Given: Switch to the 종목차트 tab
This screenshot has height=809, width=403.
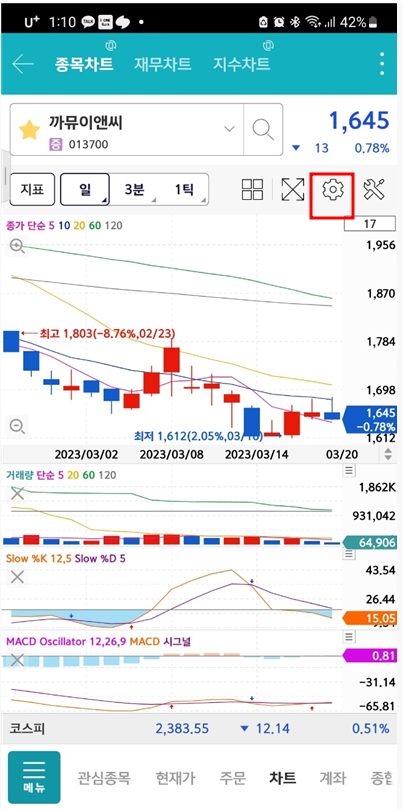Looking at the screenshot, I should (84, 64).
